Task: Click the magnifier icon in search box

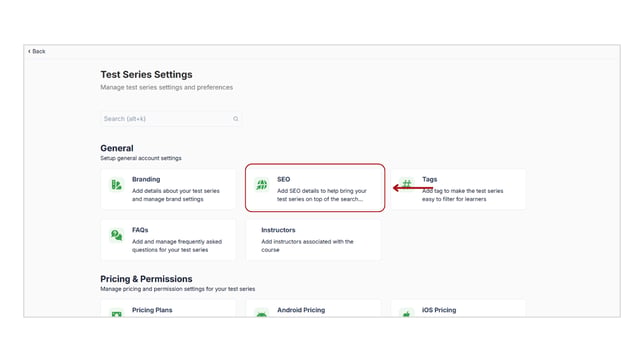Action: tap(236, 119)
